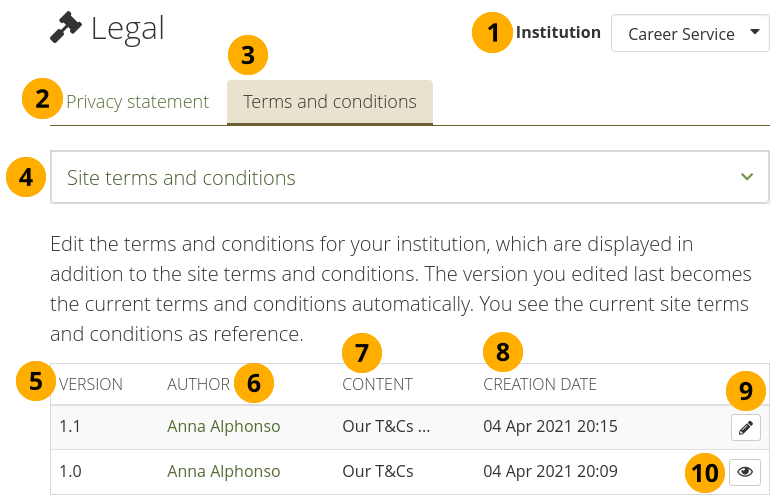Click the number 8 callout above CREATION DATE
The image size is (777, 501).
coord(502,351)
